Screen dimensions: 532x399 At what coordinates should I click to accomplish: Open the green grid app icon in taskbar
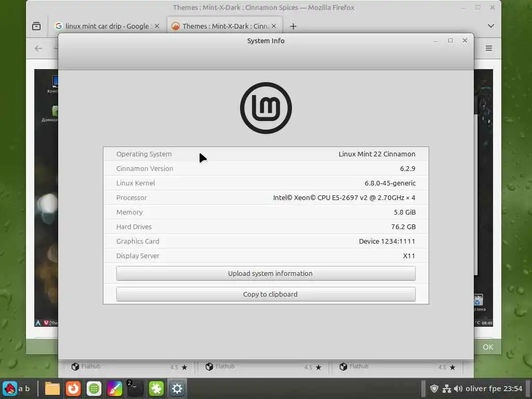(x=94, y=389)
